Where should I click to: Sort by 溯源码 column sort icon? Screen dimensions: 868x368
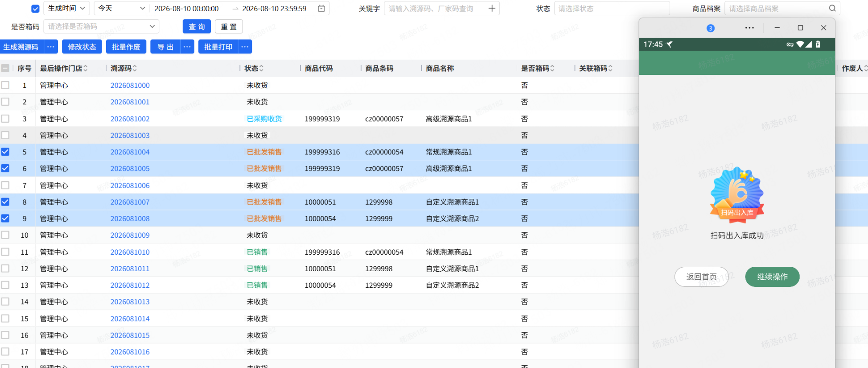pos(135,68)
